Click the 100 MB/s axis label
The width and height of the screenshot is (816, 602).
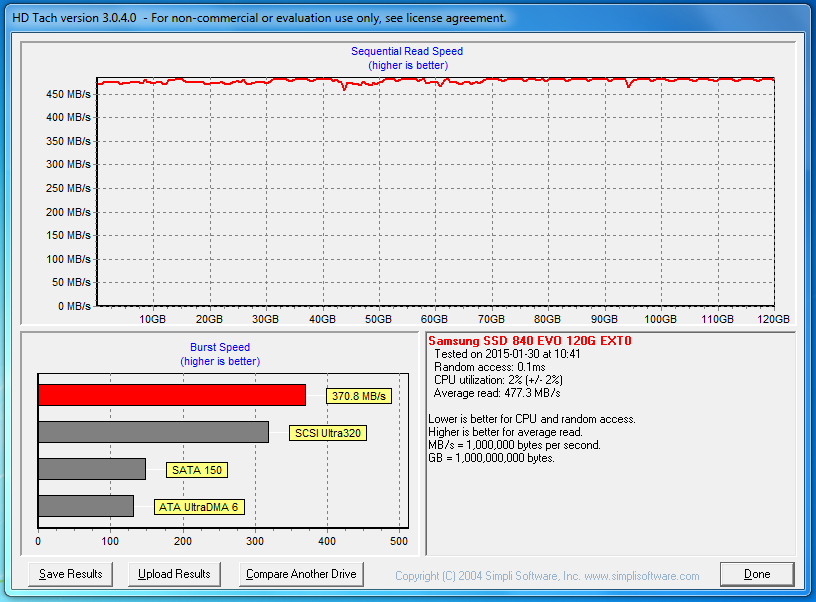[x=68, y=259]
